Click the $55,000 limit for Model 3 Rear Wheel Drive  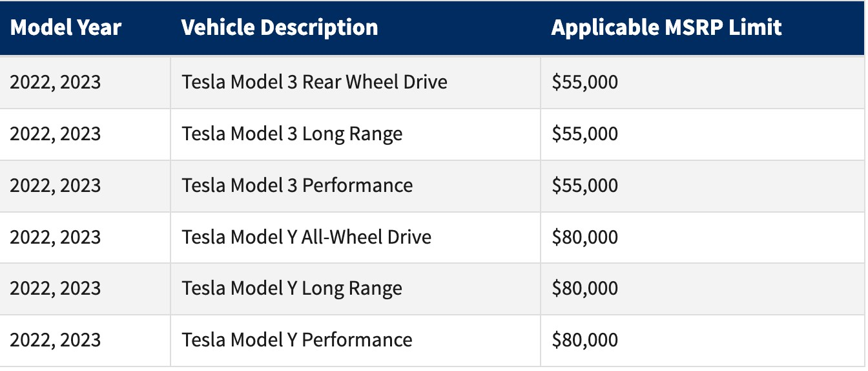[584, 83]
